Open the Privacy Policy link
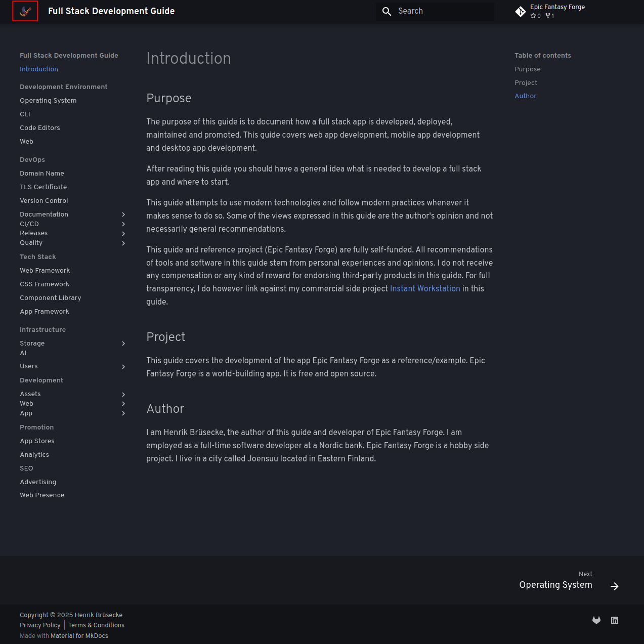Image resolution: width=644 pixels, height=644 pixels. [x=40, y=625]
